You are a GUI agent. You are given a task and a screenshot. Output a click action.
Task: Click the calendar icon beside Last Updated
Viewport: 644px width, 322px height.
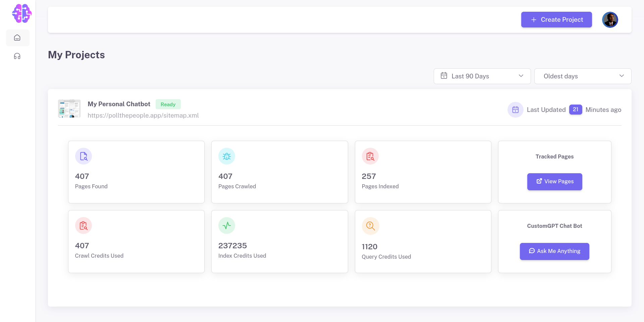pyautogui.click(x=516, y=110)
